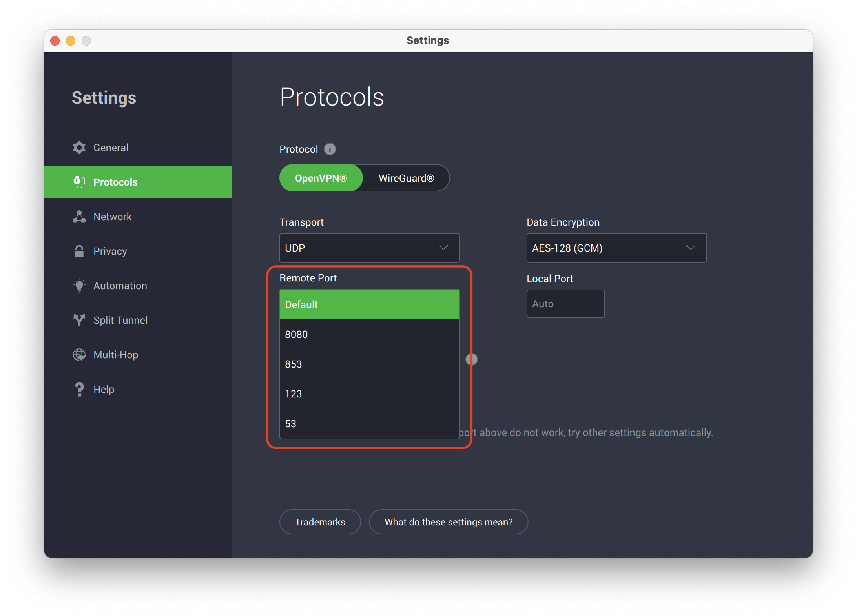This screenshot has width=857, height=616.
Task: Go to Network settings label
Action: (113, 217)
